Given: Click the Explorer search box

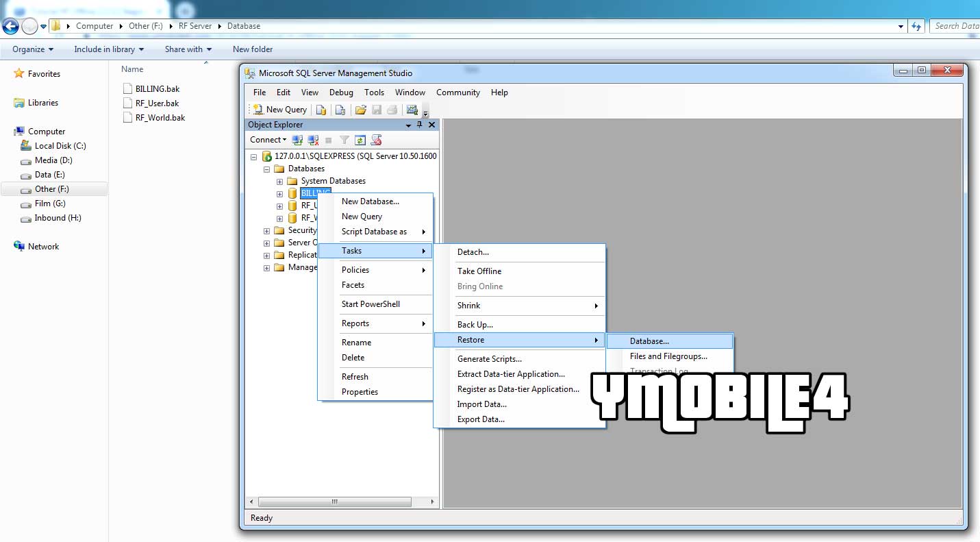Looking at the screenshot, I should [x=955, y=26].
